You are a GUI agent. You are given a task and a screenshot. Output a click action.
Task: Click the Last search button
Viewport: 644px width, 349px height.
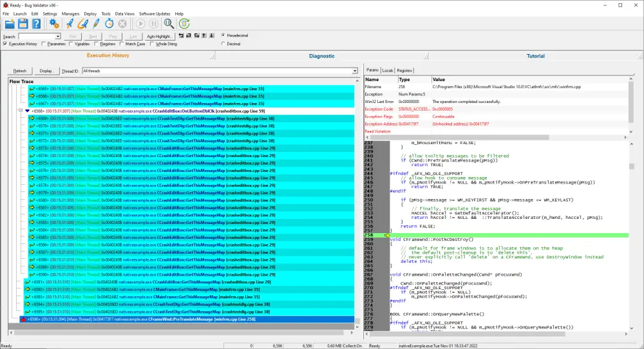click(133, 37)
